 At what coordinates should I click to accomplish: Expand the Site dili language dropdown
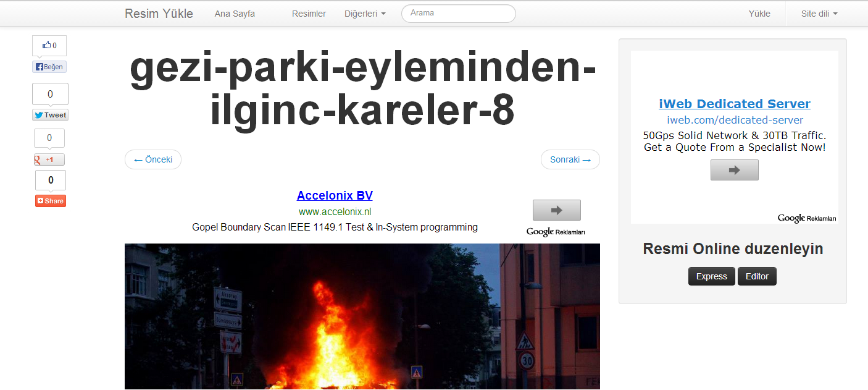pos(819,14)
